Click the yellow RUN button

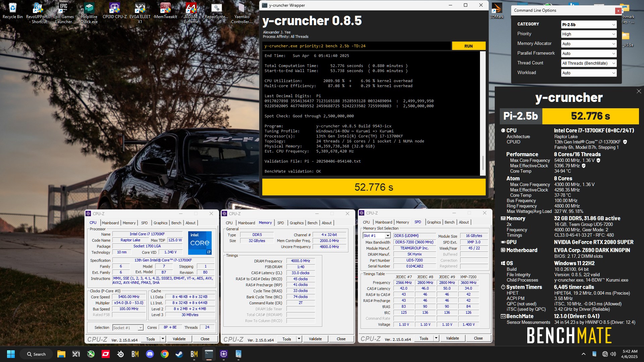click(x=469, y=46)
